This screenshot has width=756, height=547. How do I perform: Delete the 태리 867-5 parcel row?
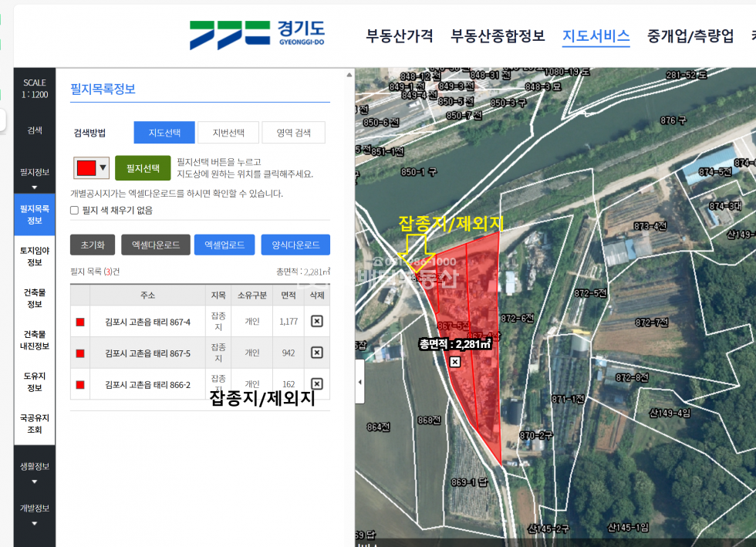316,353
